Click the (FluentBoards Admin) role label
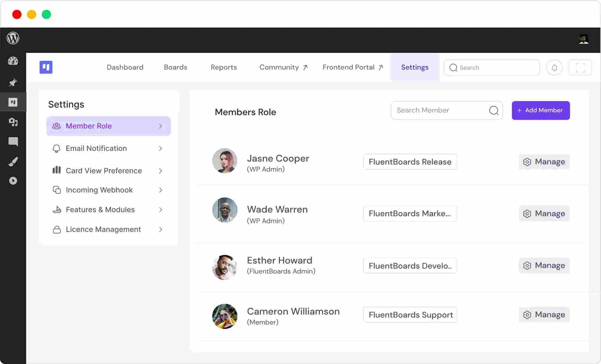Image resolution: width=601 pixels, height=364 pixels. coord(281,271)
